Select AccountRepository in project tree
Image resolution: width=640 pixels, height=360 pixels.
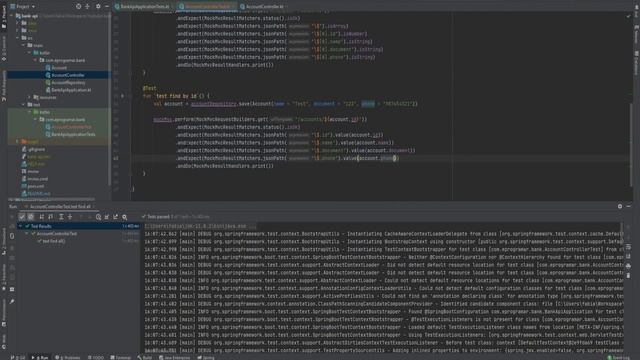(65, 82)
